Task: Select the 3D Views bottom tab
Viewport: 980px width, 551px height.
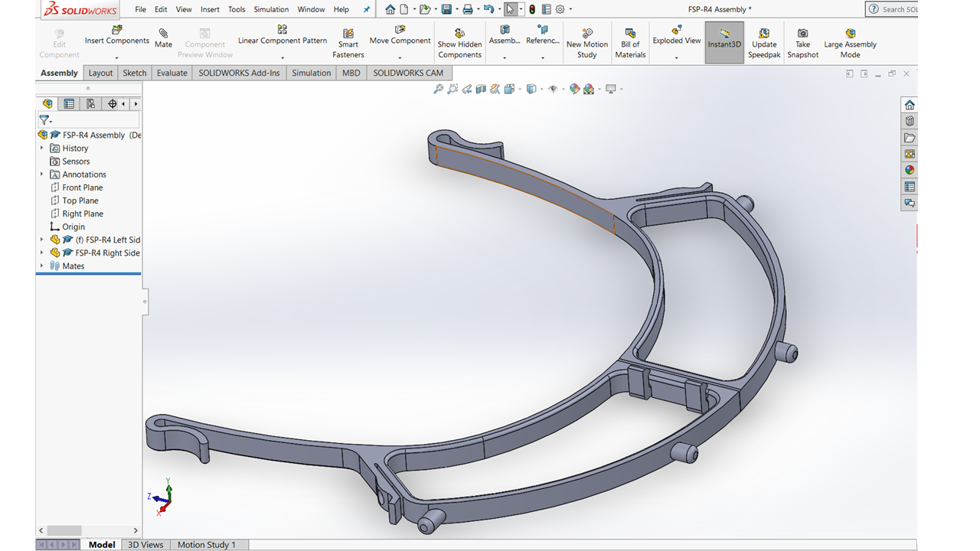Action: point(145,544)
